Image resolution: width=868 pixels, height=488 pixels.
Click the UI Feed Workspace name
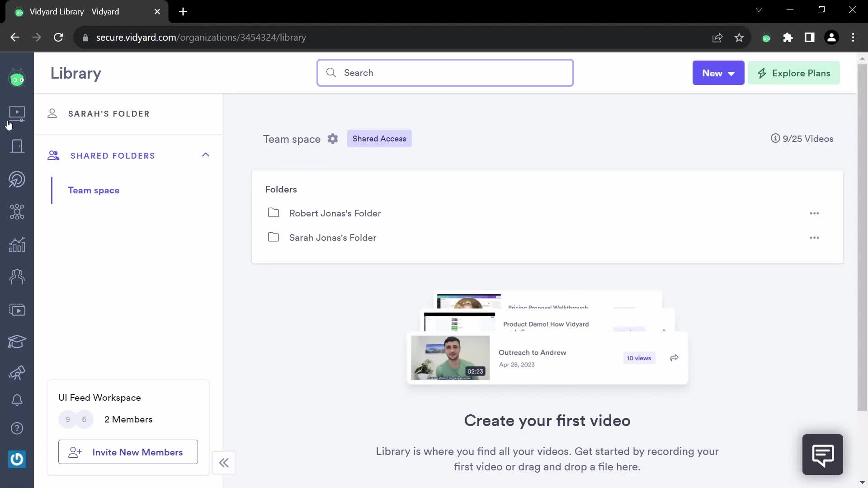coord(99,398)
